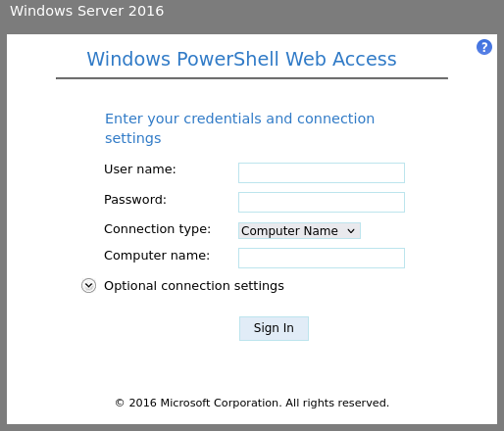Viewport: 504px width, 431px height.
Task: Click the Windows PowerShell Web Access heading
Action: click(x=241, y=59)
